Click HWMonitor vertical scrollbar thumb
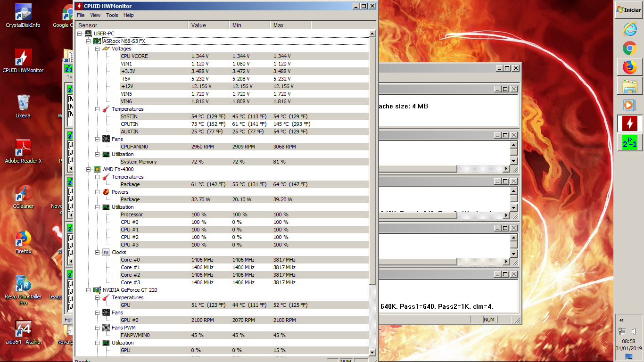Screen dimensions: 644x362 point(372,161)
